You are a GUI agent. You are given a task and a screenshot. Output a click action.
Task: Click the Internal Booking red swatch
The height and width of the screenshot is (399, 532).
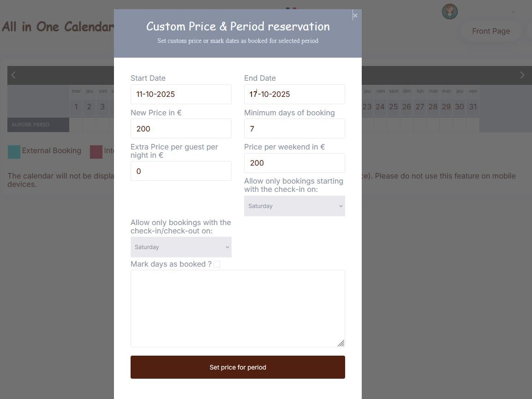click(x=96, y=152)
